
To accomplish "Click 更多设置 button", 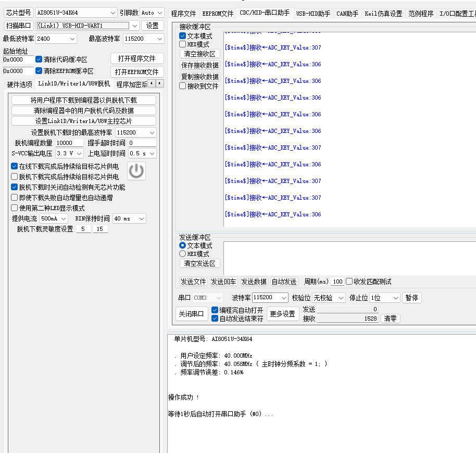I will (x=283, y=314).
